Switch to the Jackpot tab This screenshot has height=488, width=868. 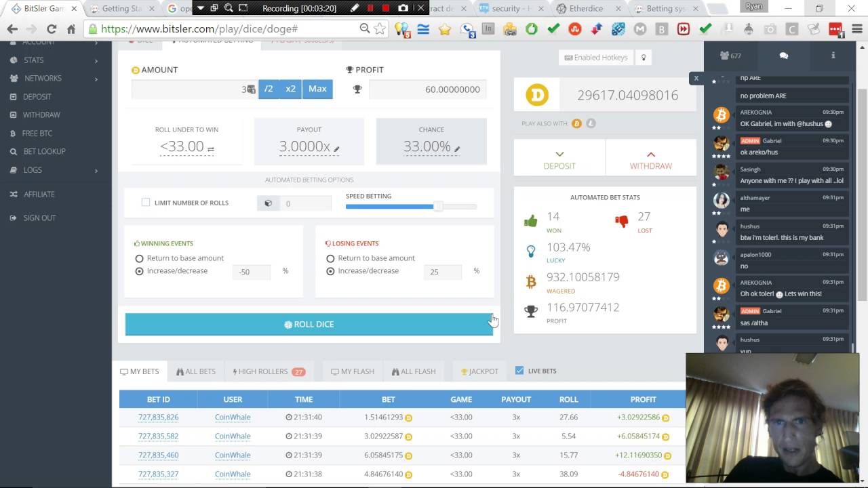(x=479, y=371)
